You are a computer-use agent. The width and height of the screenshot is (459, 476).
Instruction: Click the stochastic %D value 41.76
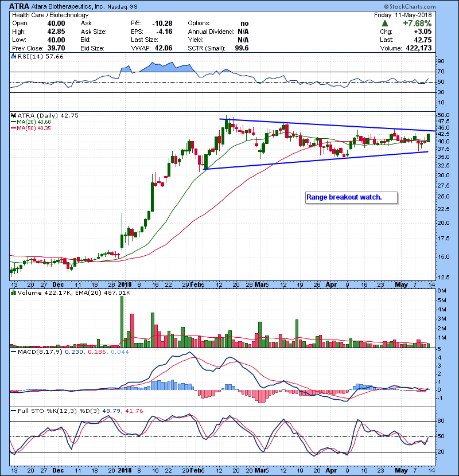tap(134, 411)
